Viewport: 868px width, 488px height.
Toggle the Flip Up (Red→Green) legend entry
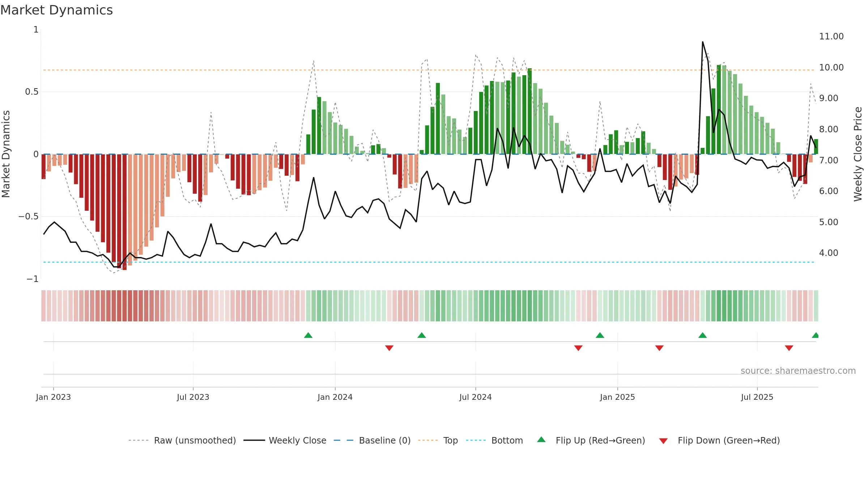pyautogui.click(x=591, y=440)
